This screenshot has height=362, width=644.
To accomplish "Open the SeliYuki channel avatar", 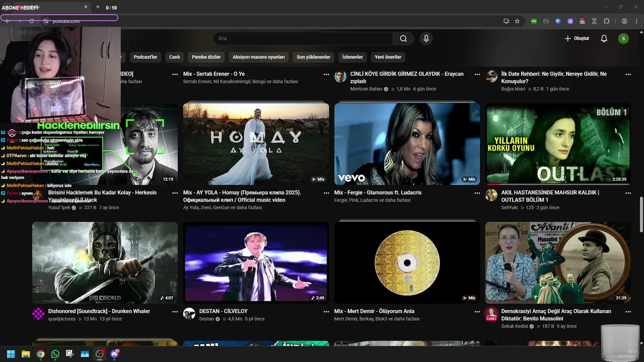I will coord(491,195).
